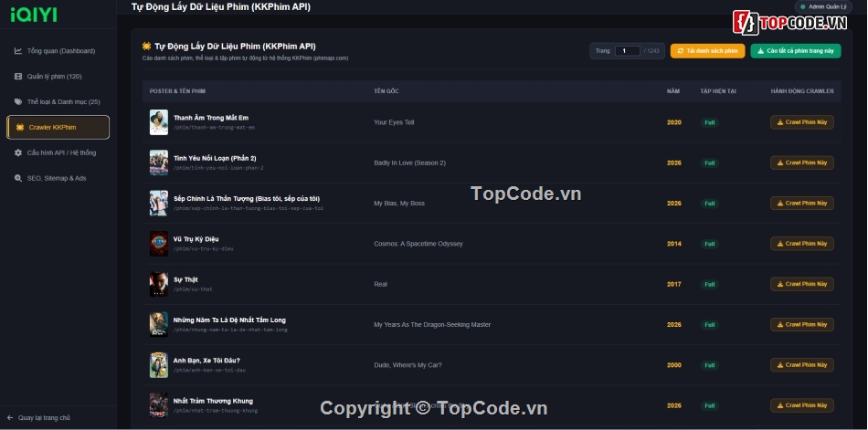The width and height of the screenshot is (868, 430).
Task: Click Full badge in Sự Thật row
Action: (x=709, y=284)
